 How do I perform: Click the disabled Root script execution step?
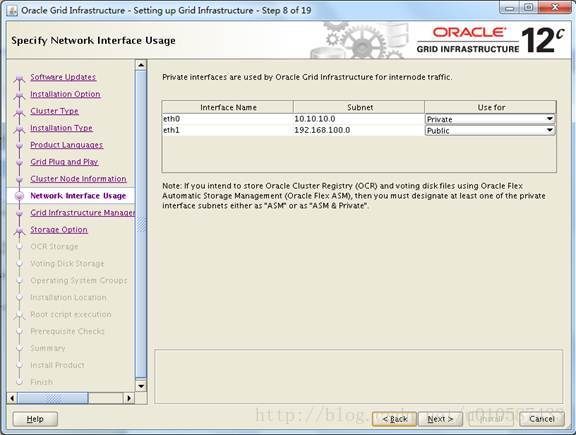71,314
